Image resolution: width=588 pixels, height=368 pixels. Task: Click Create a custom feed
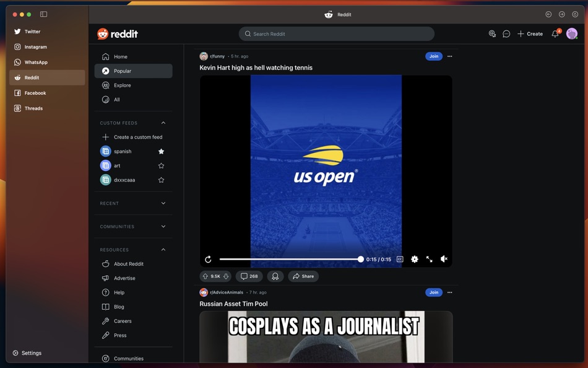(134, 137)
